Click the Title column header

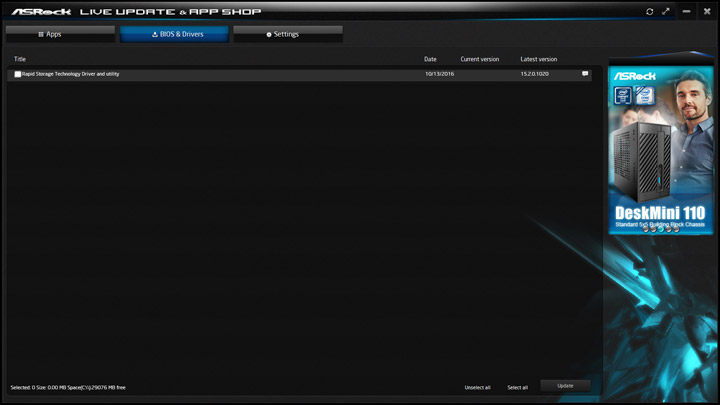(20, 59)
